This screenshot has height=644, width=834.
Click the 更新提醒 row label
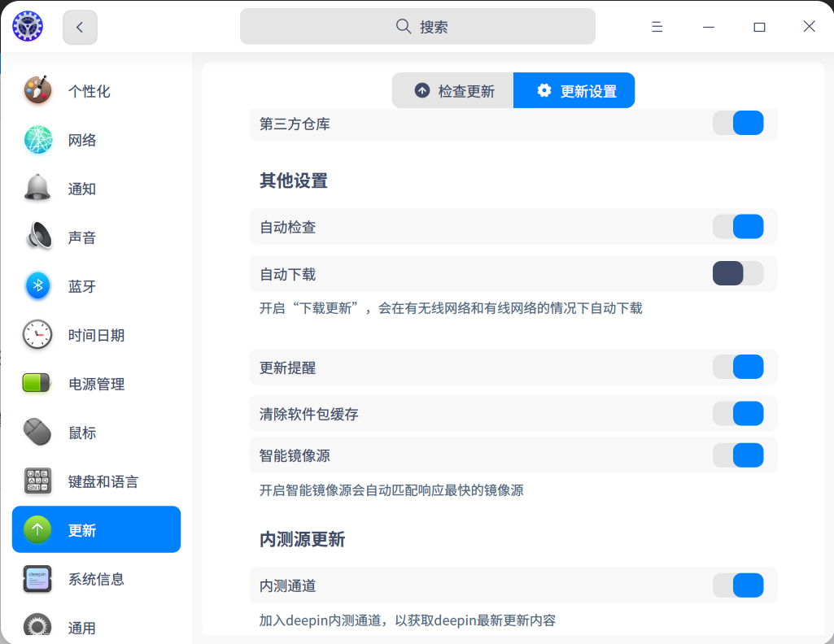pyautogui.click(x=288, y=368)
